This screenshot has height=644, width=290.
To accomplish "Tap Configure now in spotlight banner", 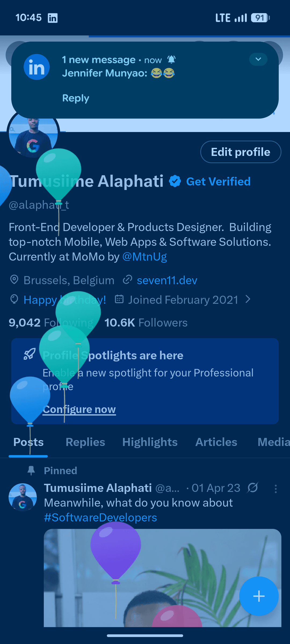I will pyautogui.click(x=79, y=409).
